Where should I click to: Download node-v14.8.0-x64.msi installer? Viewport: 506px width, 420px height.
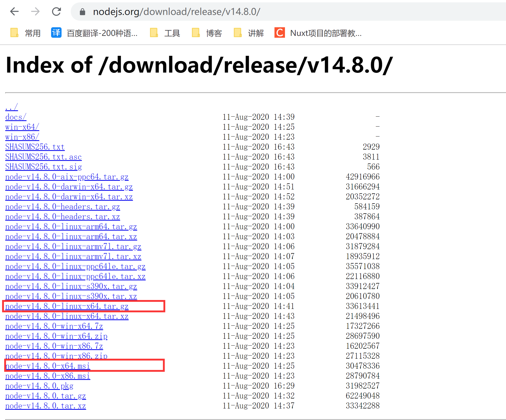[48, 366]
